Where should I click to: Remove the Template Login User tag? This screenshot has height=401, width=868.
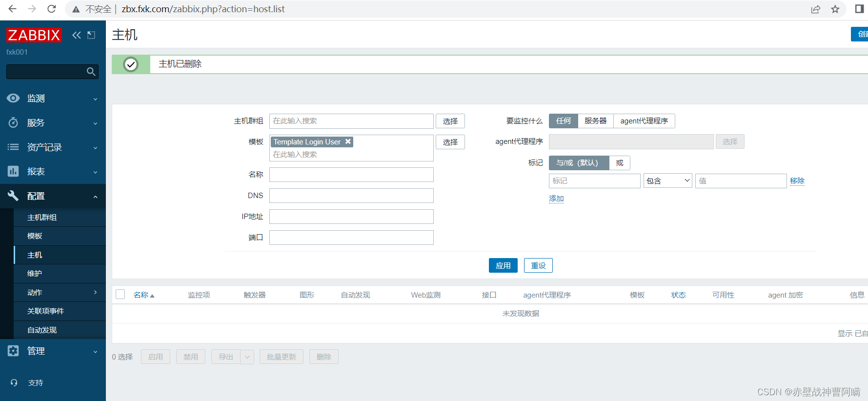(x=348, y=141)
